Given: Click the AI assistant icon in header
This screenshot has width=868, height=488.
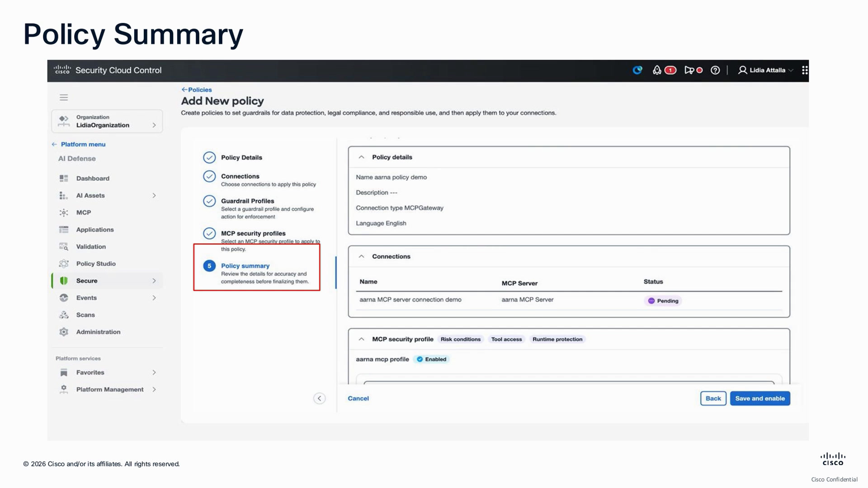Looking at the screenshot, I should pos(637,70).
